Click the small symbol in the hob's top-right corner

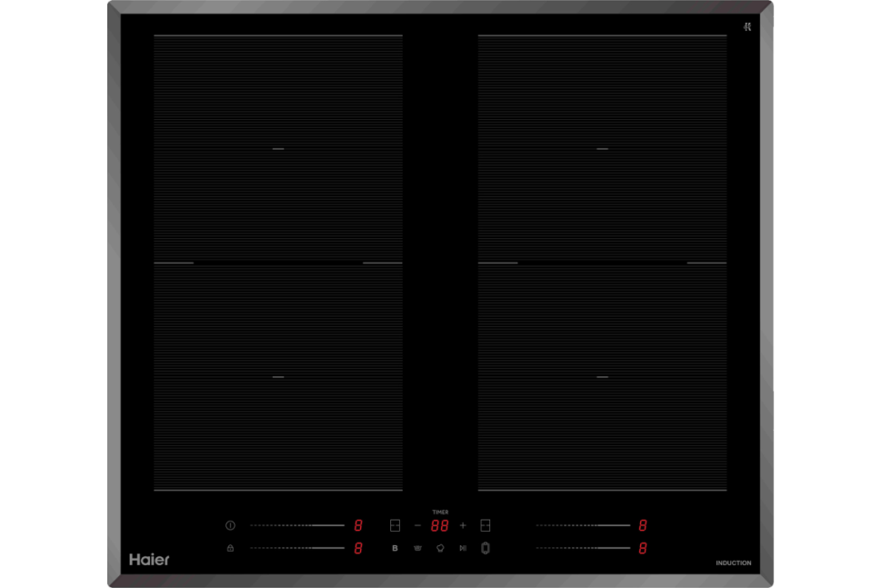pos(747,26)
